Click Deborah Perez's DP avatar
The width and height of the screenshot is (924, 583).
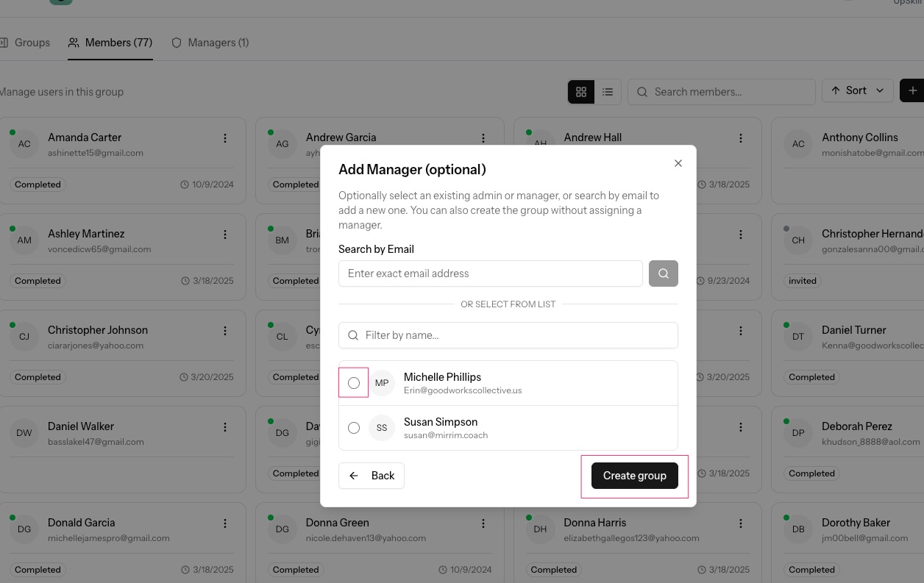pos(798,433)
